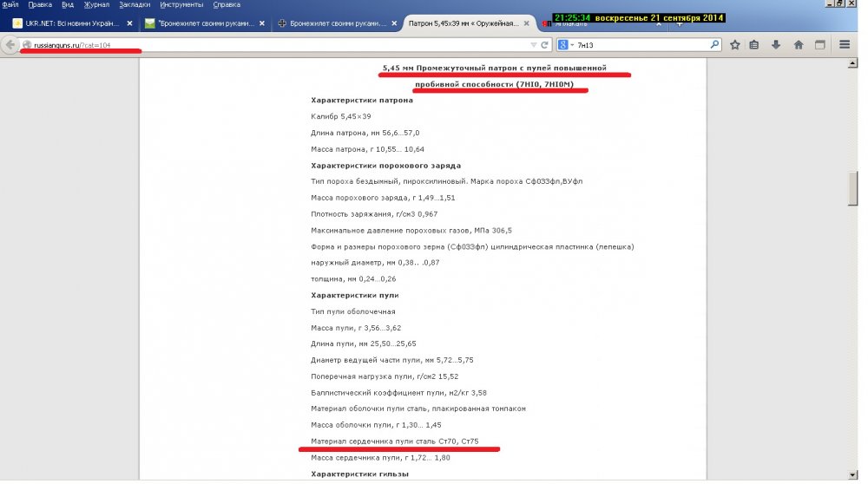Click line 'Длина патрона, мм 56,6...57,0'
The width and height of the screenshot is (868, 484).
pyautogui.click(x=365, y=133)
